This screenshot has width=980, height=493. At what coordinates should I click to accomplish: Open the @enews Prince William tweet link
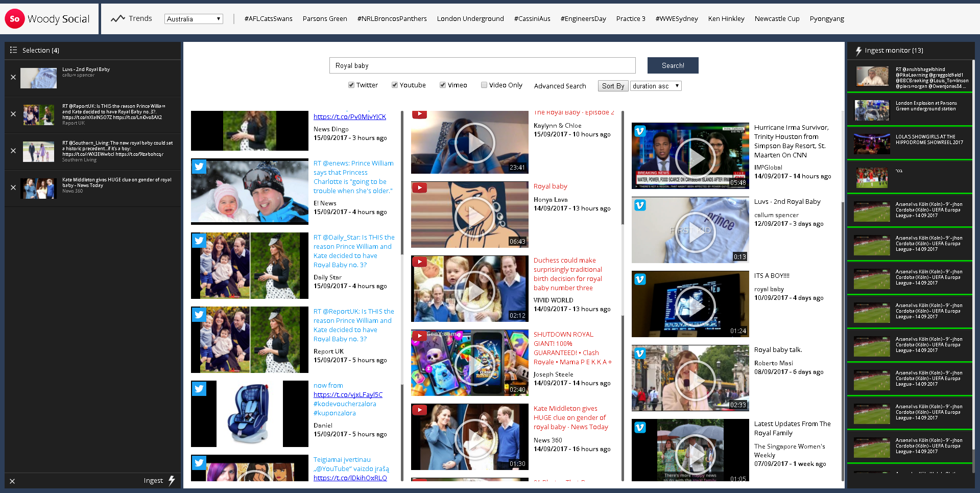[353, 177]
